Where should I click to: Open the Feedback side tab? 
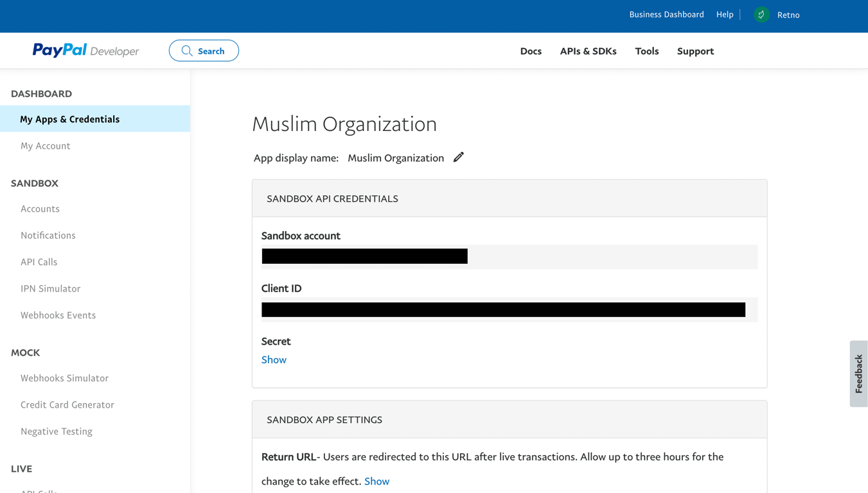click(x=858, y=374)
